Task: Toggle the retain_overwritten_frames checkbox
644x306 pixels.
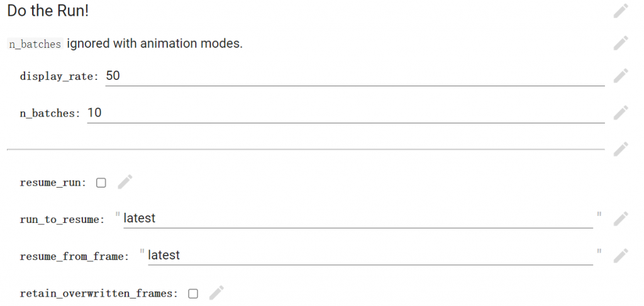Action: pos(193,293)
